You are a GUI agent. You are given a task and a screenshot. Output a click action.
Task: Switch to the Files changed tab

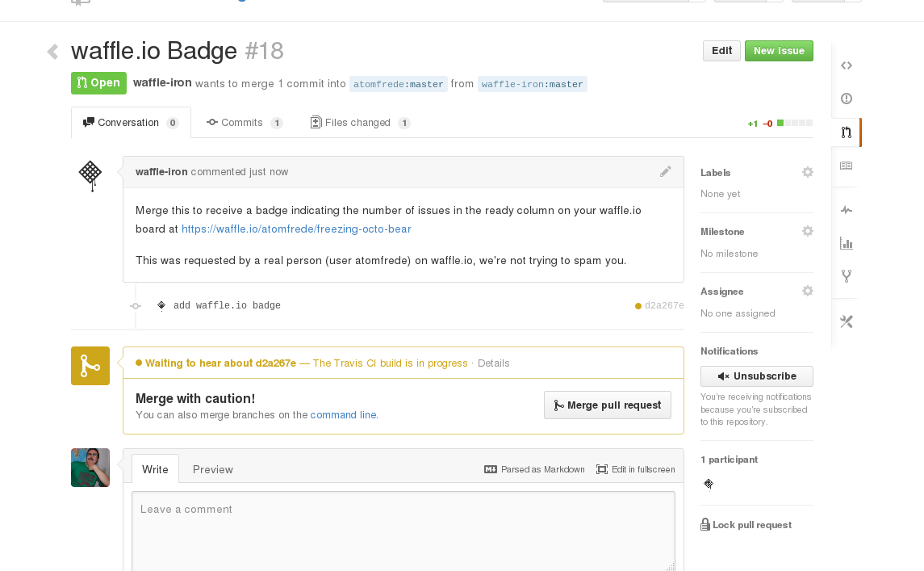[x=360, y=123]
